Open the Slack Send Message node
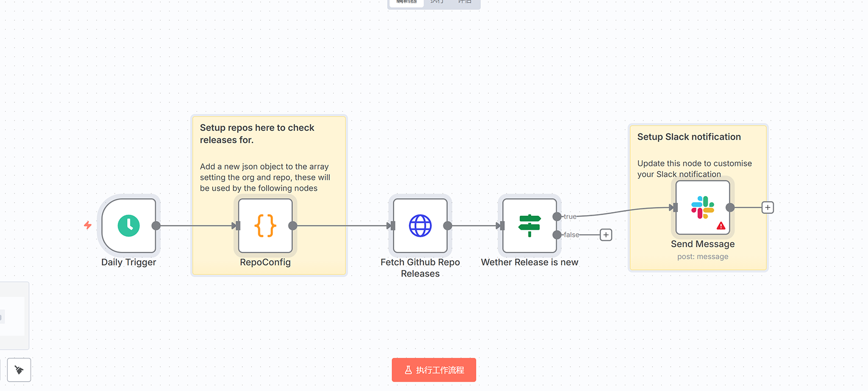This screenshot has height=391, width=868. point(702,207)
